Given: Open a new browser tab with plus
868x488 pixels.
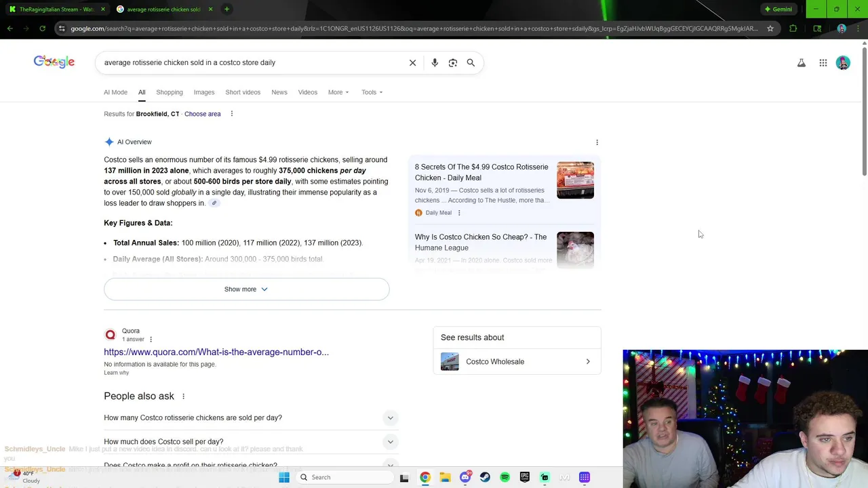Looking at the screenshot, I should [x=226, y=9].
